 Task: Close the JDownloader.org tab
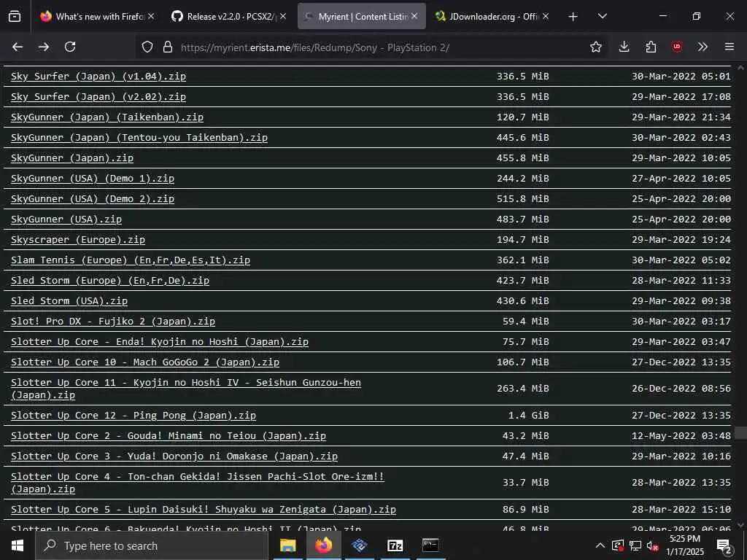(546, 16)
